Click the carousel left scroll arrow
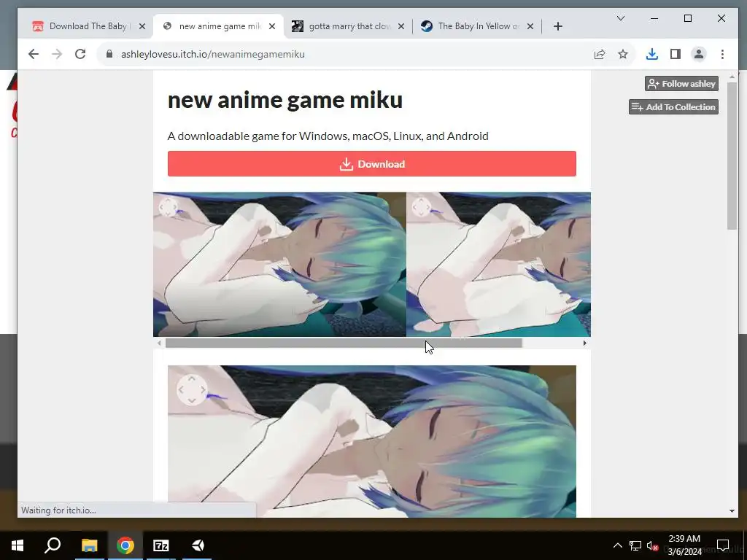747x560 pixels. (x=159, y=343)
